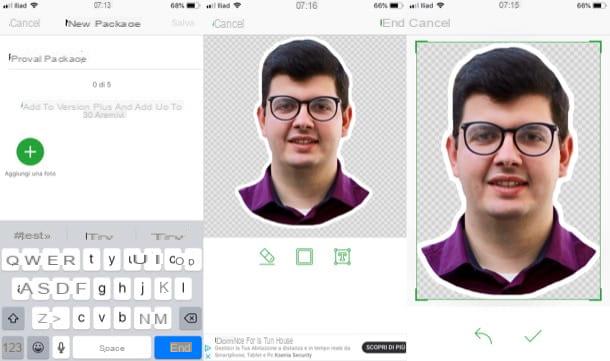Switch to the 123 numbers keyboard

[x=13, y=347]
